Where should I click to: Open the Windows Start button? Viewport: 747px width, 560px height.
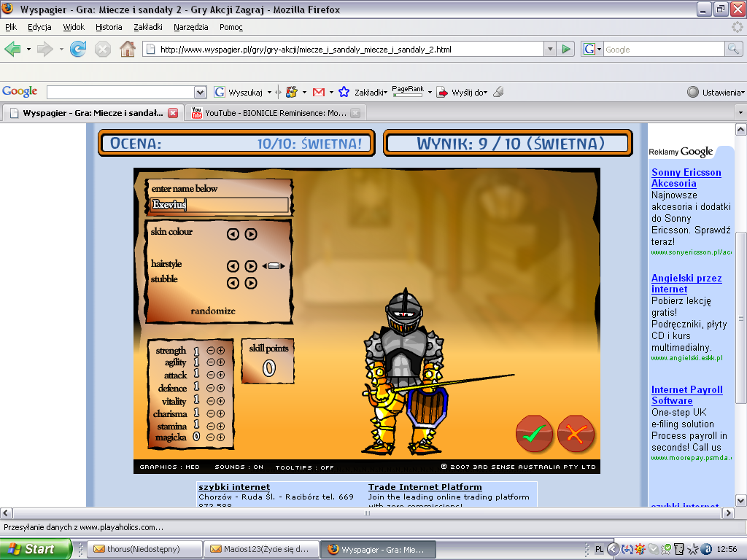point(36,549)
